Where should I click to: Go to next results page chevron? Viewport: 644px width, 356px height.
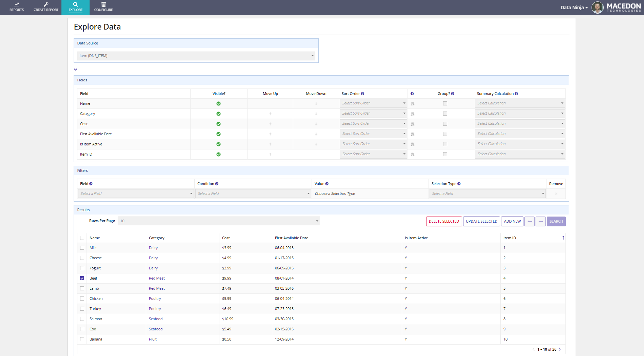(x=560, y=349)
